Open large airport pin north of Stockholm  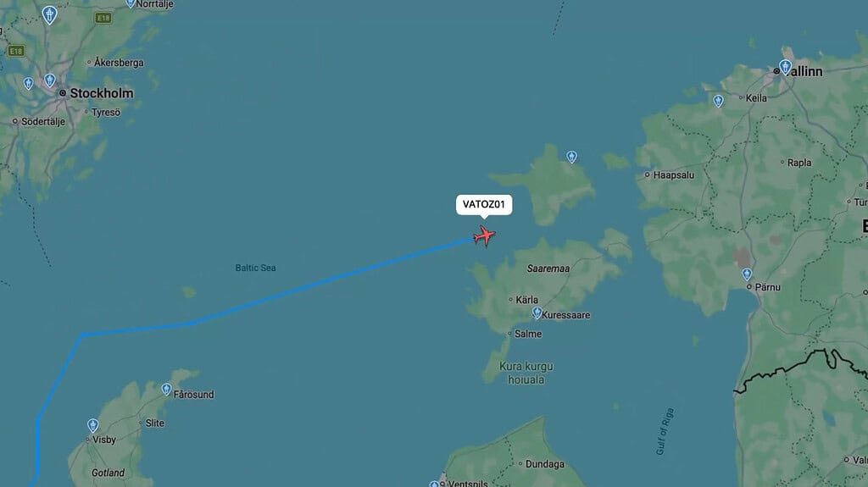[49, 15]
